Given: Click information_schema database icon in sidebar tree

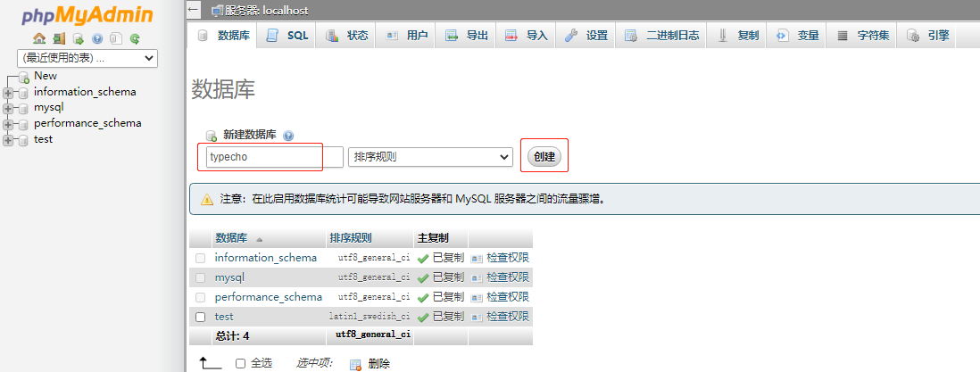Looking at the screenshot, I should pos(23,93).
